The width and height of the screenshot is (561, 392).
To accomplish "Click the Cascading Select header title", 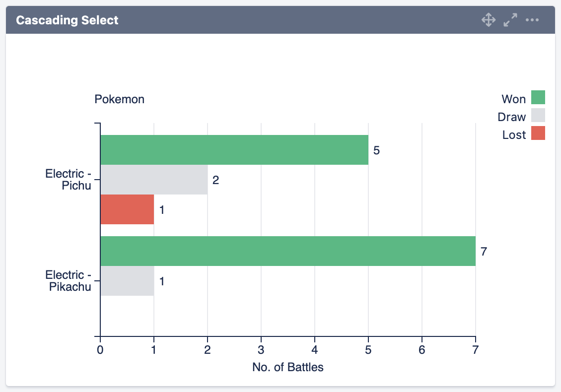I will (x=67, y=20).
